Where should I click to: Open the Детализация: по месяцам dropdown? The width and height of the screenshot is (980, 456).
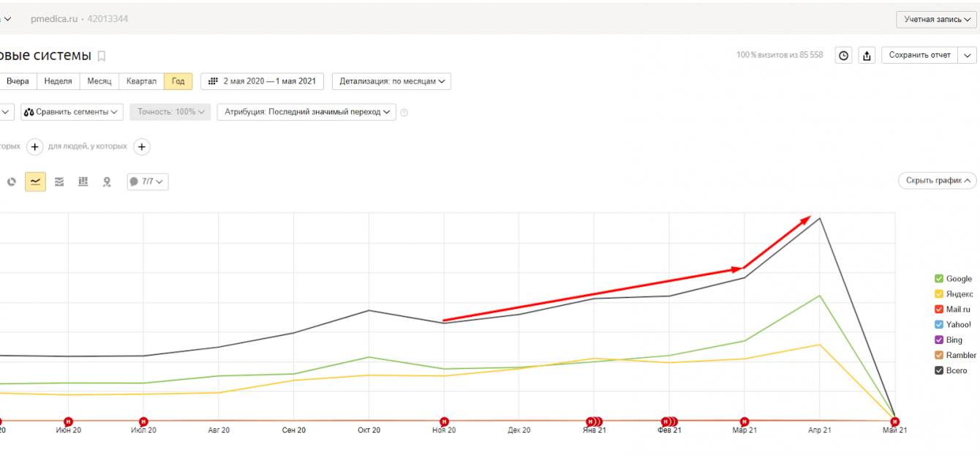pos(391,81)
